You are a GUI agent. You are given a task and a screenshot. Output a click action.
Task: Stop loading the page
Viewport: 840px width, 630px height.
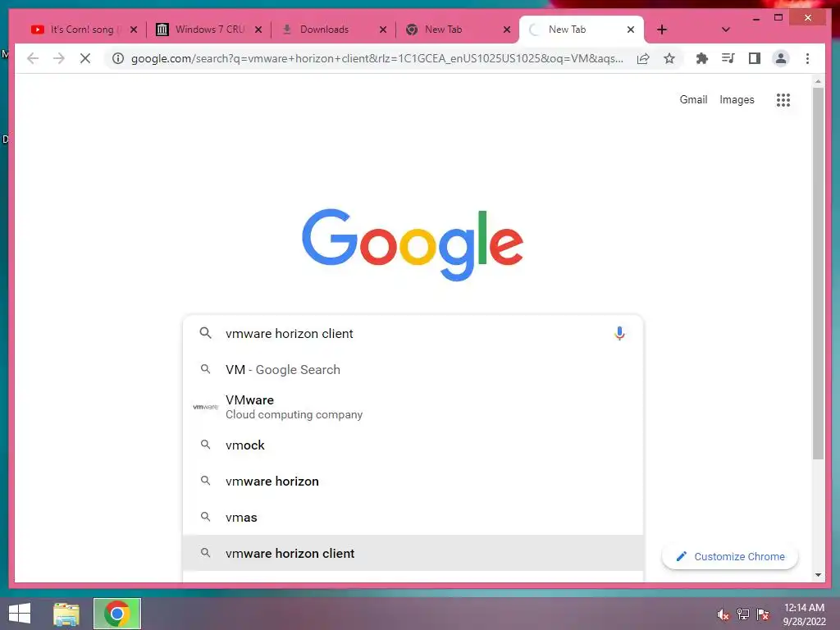tap(85, 58)
